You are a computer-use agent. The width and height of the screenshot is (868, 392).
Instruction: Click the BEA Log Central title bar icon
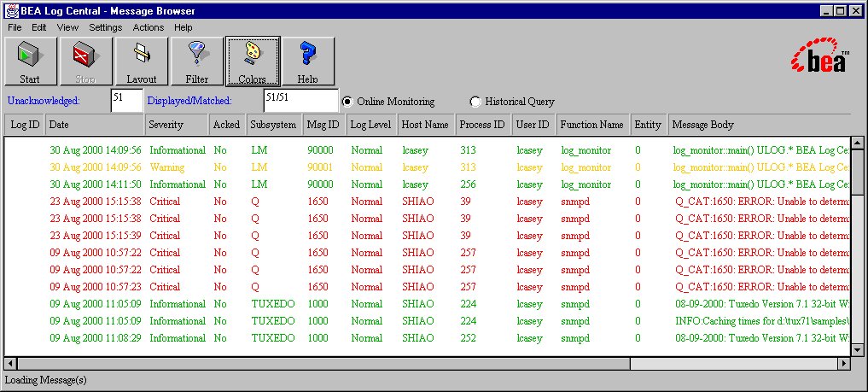click(11, 10)
